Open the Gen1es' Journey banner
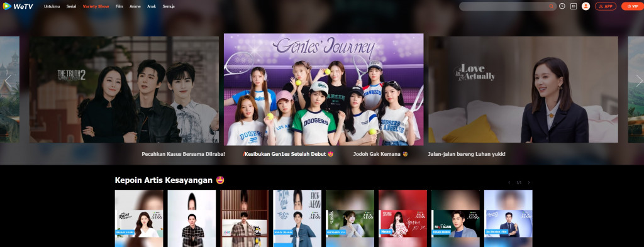The width and height of the screenshot is (644, 247). point(324,89)
